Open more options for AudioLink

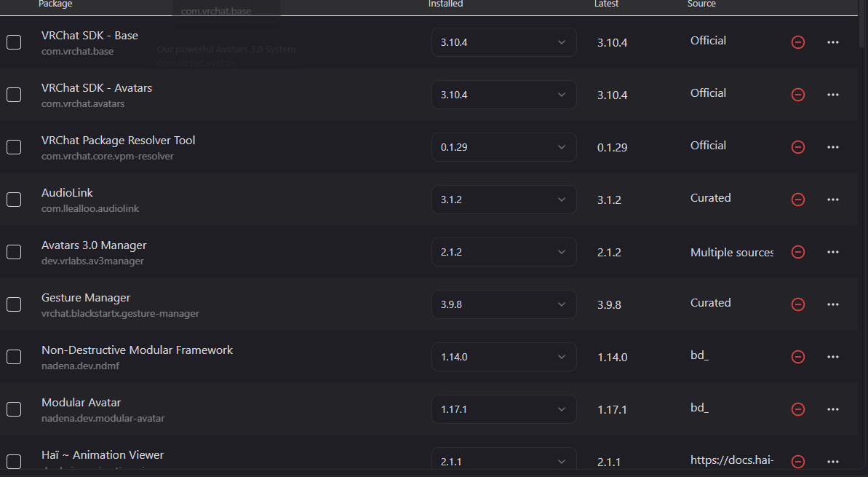[832, 200]
